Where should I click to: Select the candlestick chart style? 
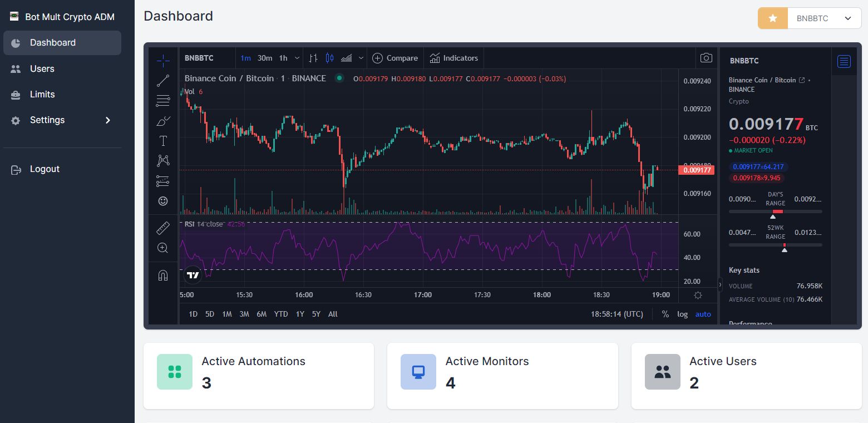pos(329,58)
